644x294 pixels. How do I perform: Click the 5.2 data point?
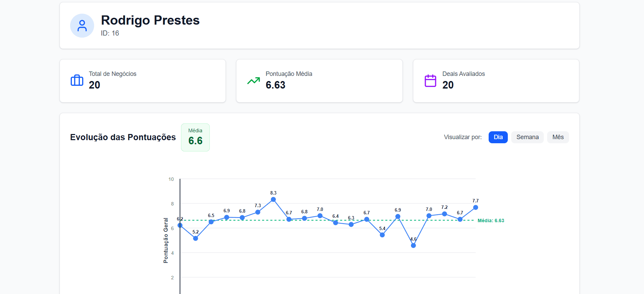coord(195,238)
